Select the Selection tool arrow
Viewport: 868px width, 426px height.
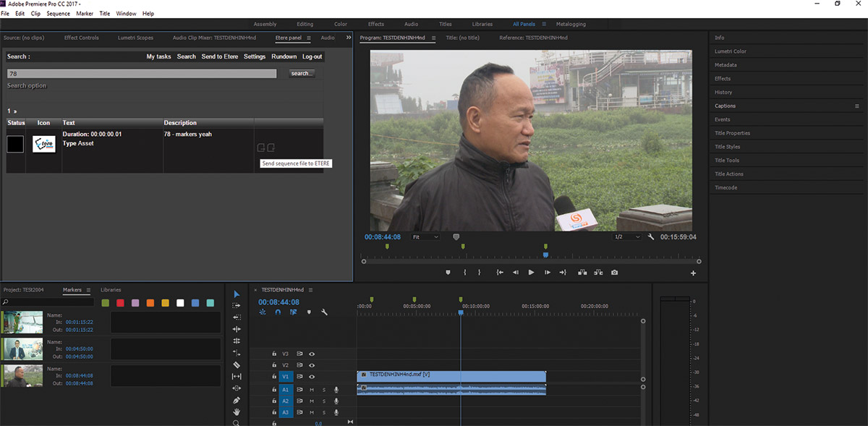237,294
